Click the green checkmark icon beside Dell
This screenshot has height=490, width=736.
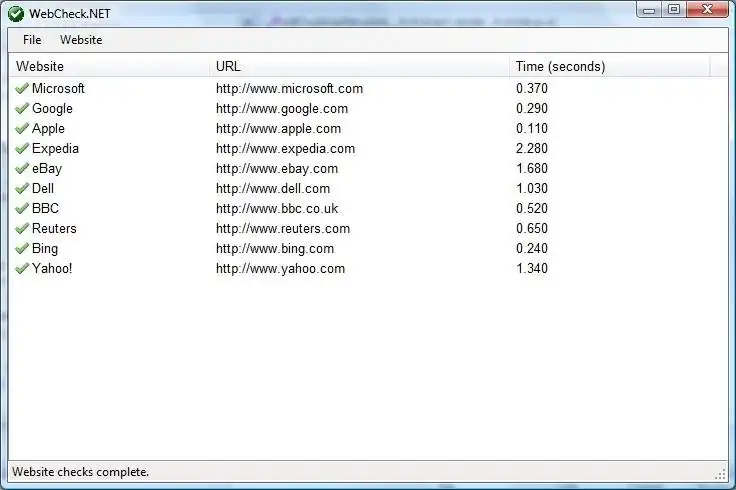[x=22, y=188]
